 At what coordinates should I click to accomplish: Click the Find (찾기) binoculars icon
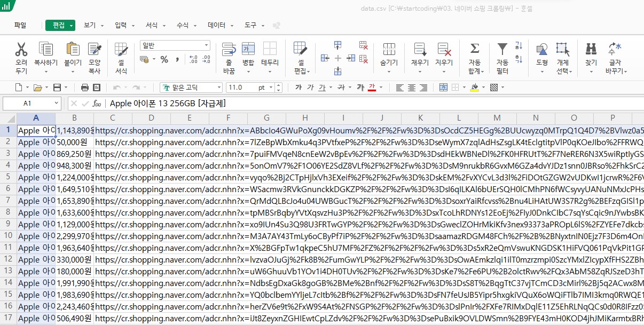pyautogui.click(x=591, y=50)
